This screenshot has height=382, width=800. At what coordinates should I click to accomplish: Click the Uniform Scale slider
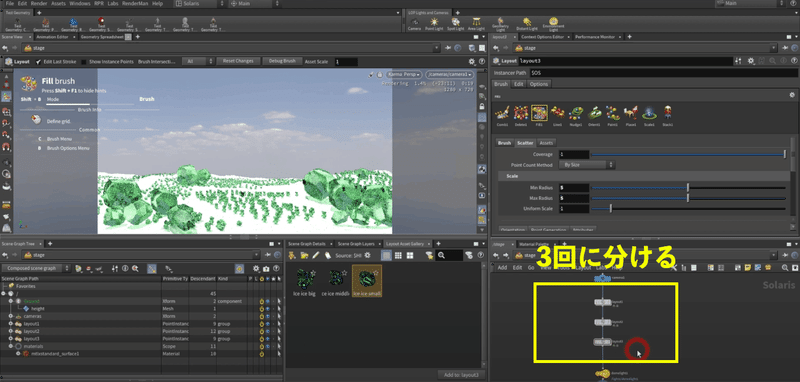point(688,209)
